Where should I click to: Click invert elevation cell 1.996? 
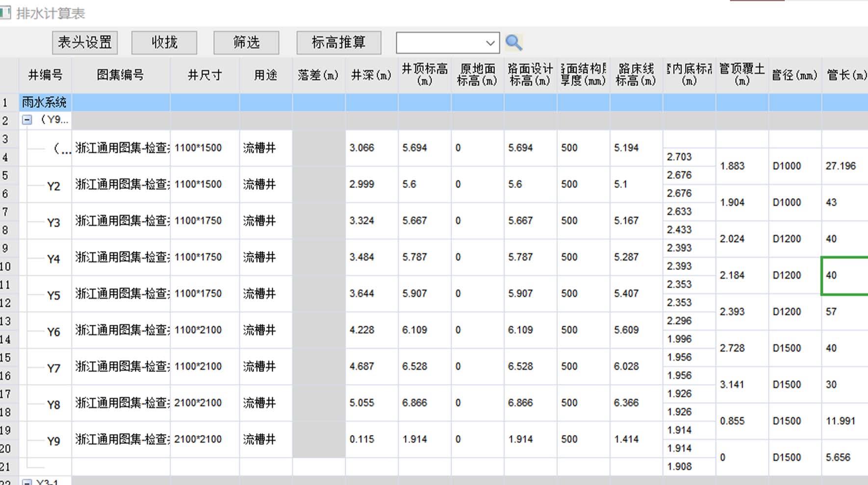(x=689, y=339)
